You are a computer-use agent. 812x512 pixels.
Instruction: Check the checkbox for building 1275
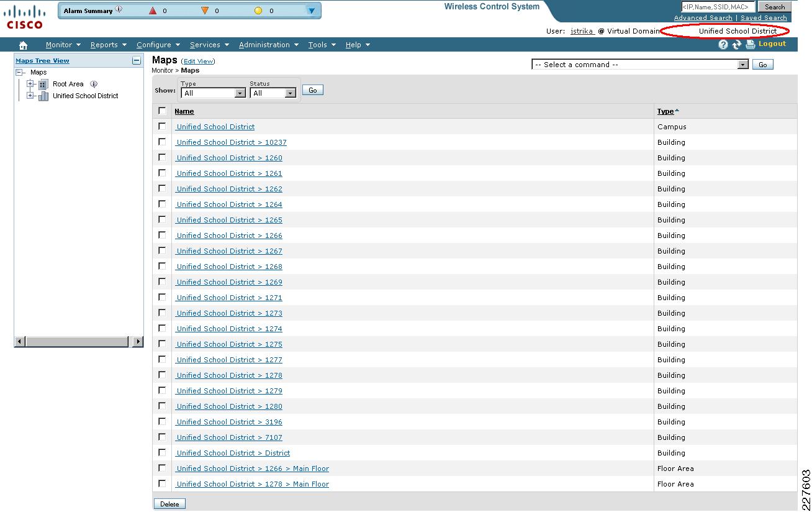point(162,344)
